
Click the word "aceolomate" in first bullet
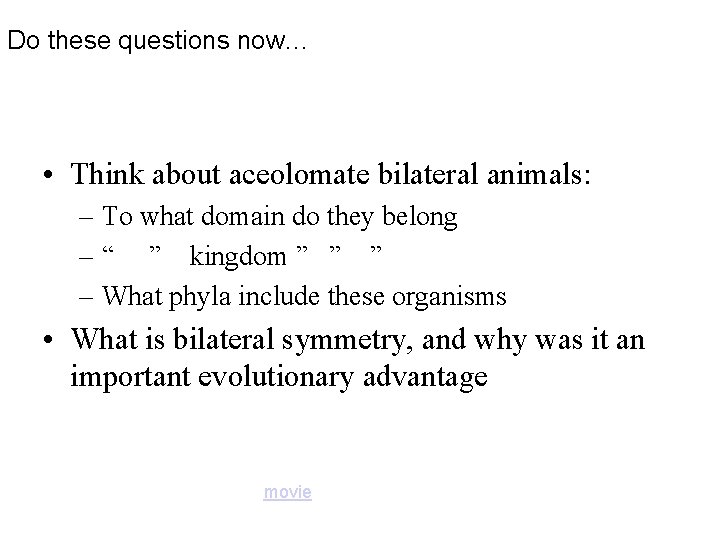(299, 174)
